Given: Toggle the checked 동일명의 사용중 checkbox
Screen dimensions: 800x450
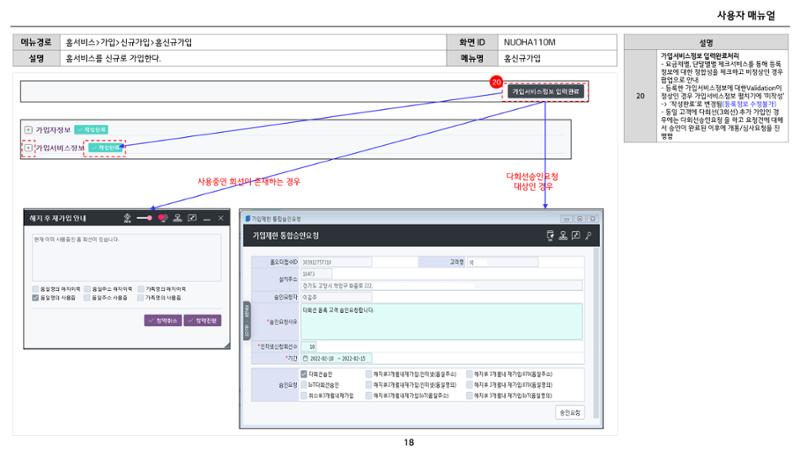Looking at the screenshot, I should pos(35,297).
